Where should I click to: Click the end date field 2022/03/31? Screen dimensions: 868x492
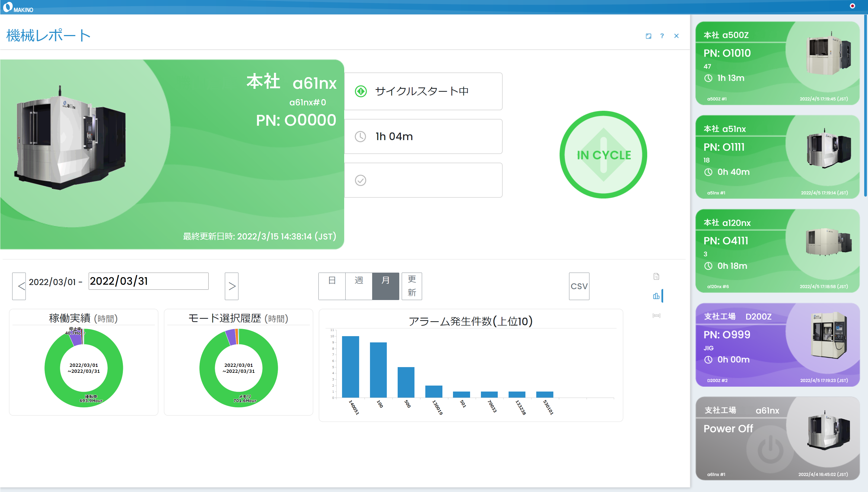(x=148, y=281)
